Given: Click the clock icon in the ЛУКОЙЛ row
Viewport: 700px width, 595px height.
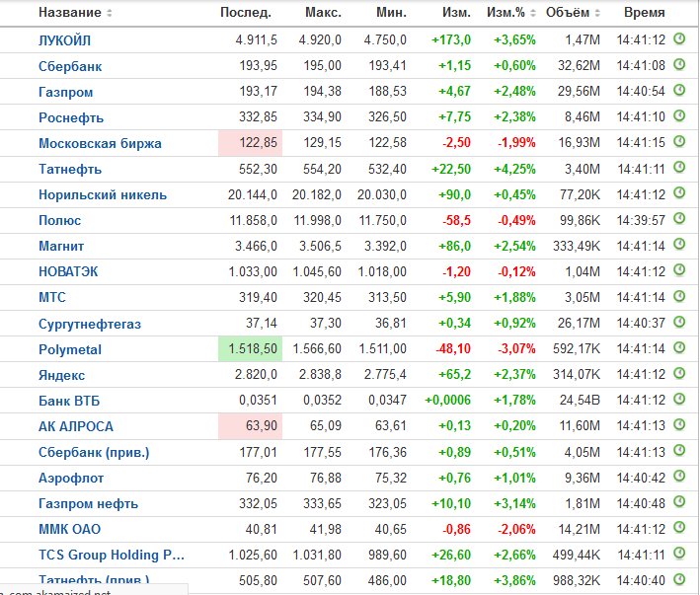Looking at the screenshot, I should point(679,38).
